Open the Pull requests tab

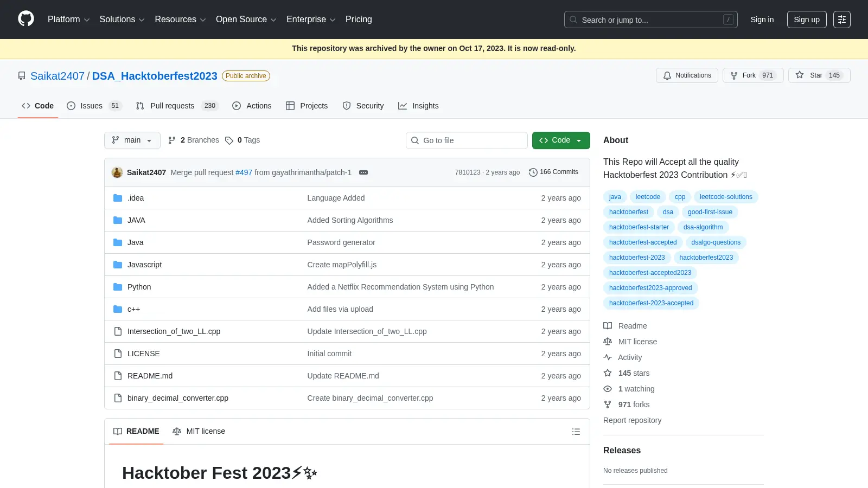pos(177,106)
